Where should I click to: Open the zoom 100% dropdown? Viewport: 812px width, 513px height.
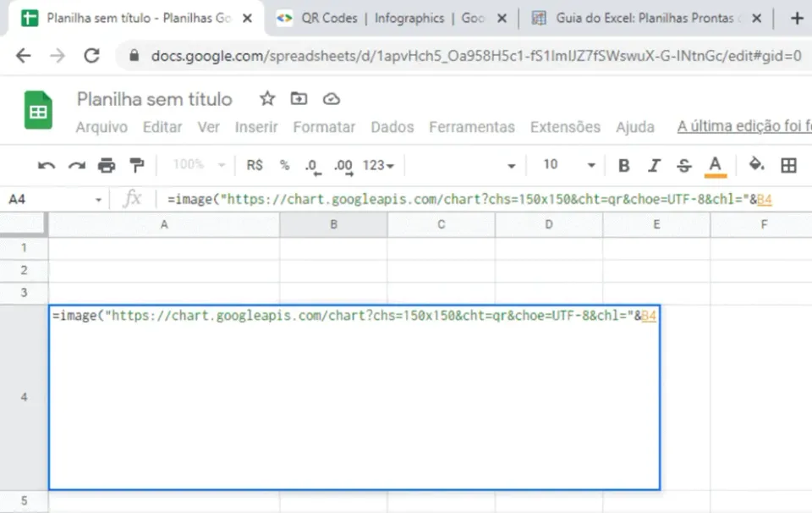(x=200, y=165)
